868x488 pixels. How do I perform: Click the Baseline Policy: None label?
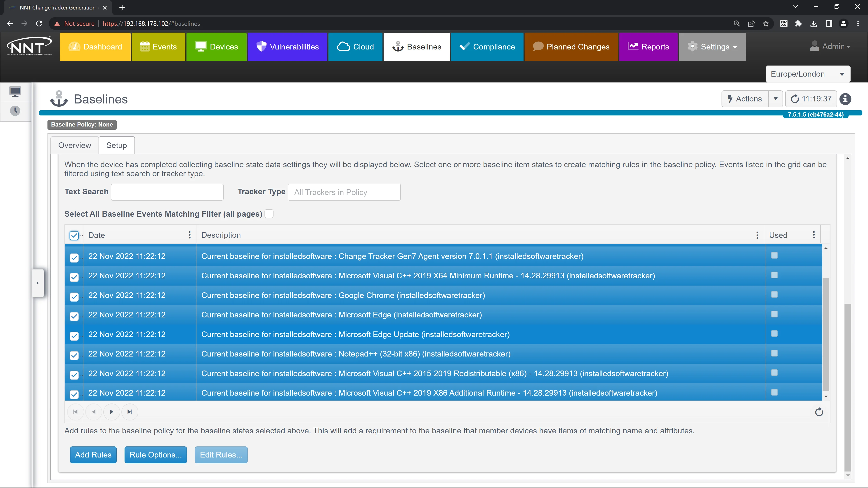82,125
